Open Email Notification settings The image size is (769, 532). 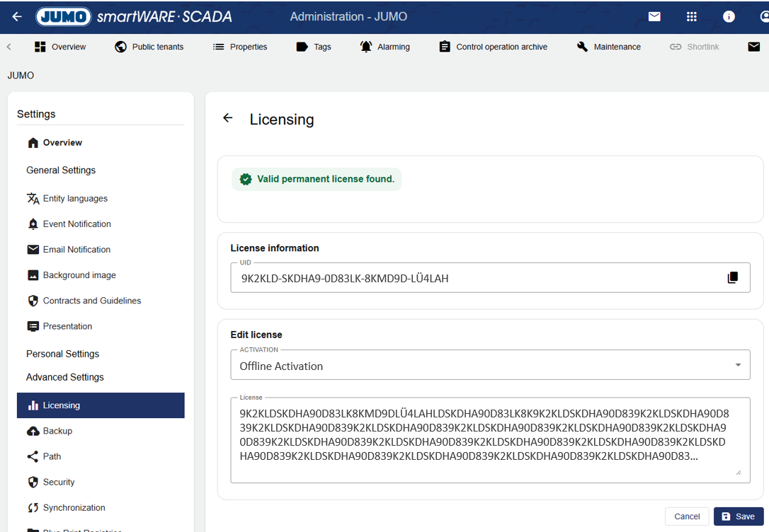101,249
